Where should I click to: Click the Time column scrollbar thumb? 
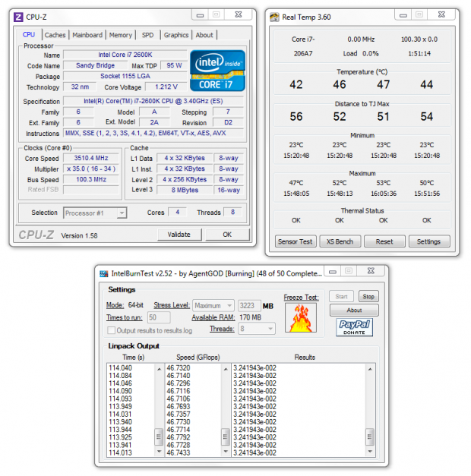[x=159, y=437]
